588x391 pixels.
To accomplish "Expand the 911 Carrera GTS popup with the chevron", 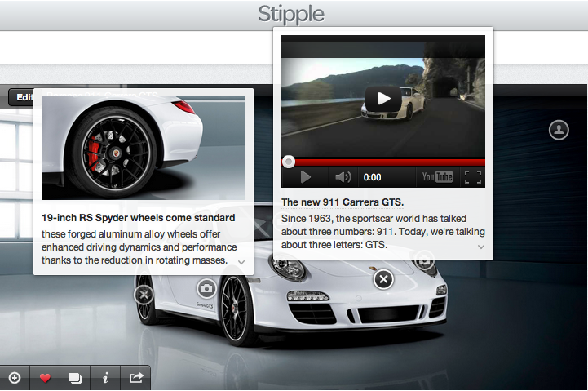I will (480, 247).
